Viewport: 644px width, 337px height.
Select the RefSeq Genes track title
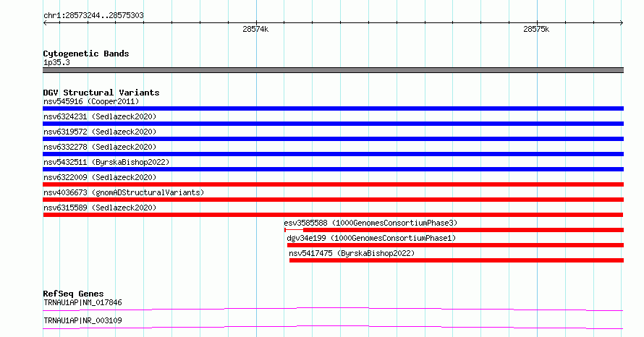73,294
